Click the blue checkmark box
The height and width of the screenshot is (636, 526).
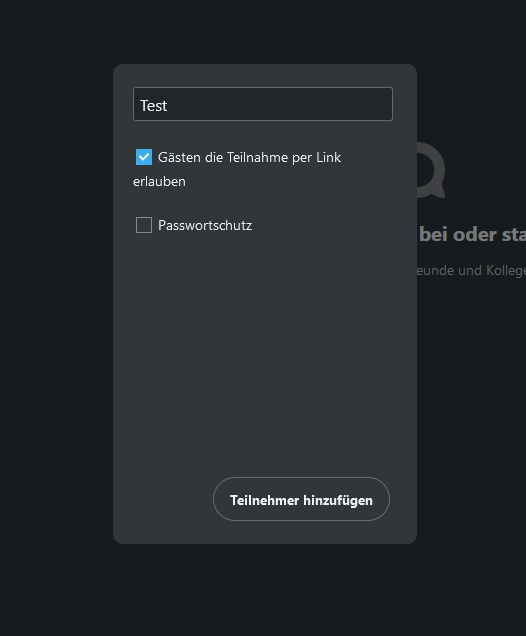pos(144,157)
